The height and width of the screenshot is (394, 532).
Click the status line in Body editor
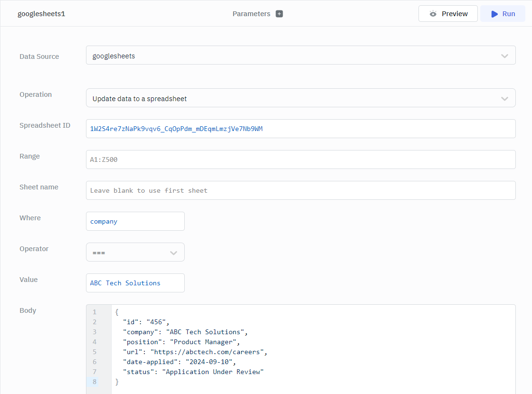(193, 372)
